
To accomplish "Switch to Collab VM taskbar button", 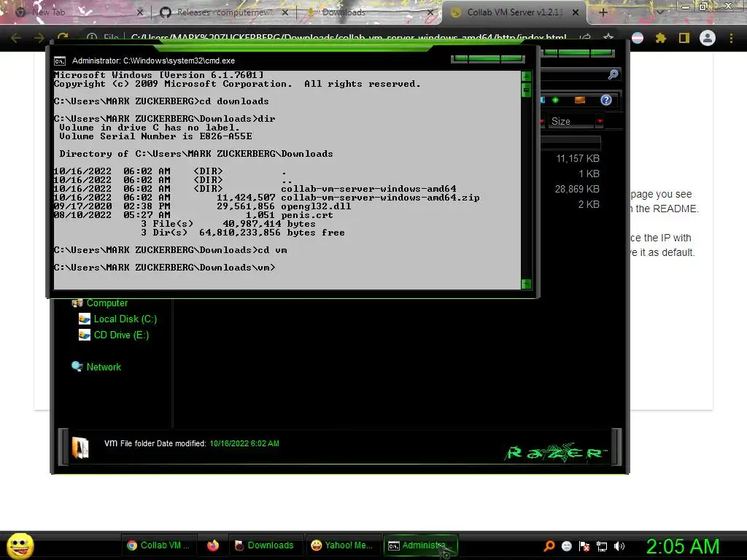I will point(158,545).
